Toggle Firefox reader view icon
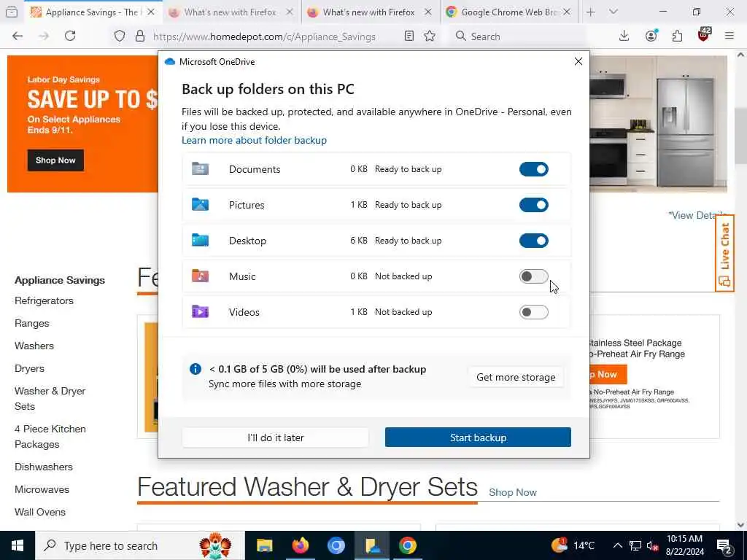Screen dimensions: 747x560 point(409,36)
